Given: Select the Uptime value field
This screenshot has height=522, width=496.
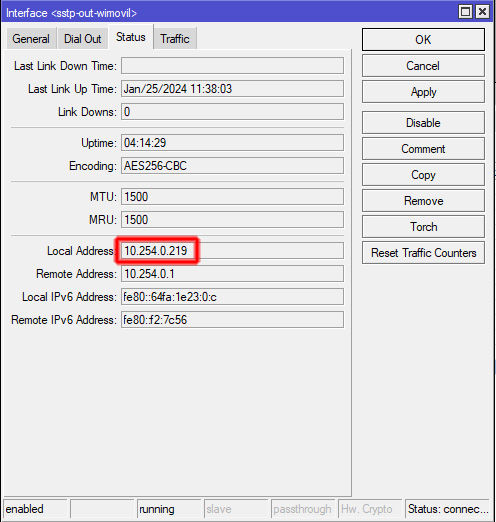Looking at the screenshot, I should (x=232, y=143).
